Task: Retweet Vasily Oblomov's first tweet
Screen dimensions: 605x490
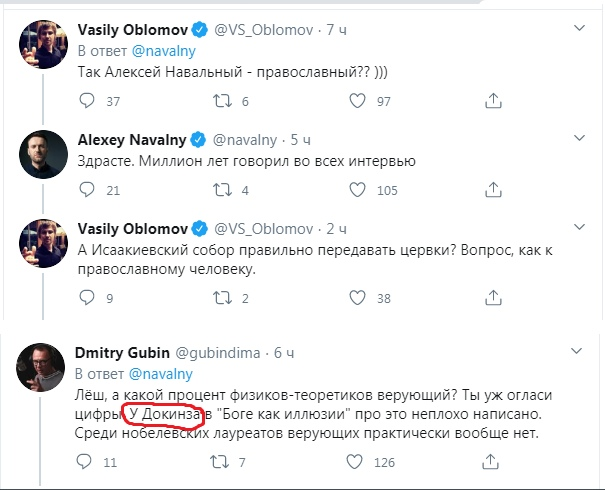Action: 223,101
